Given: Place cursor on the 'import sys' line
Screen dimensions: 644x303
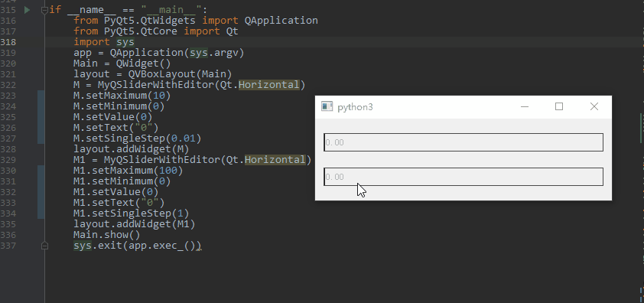Looking at the screenshot, I should click(x=104, y=42).
